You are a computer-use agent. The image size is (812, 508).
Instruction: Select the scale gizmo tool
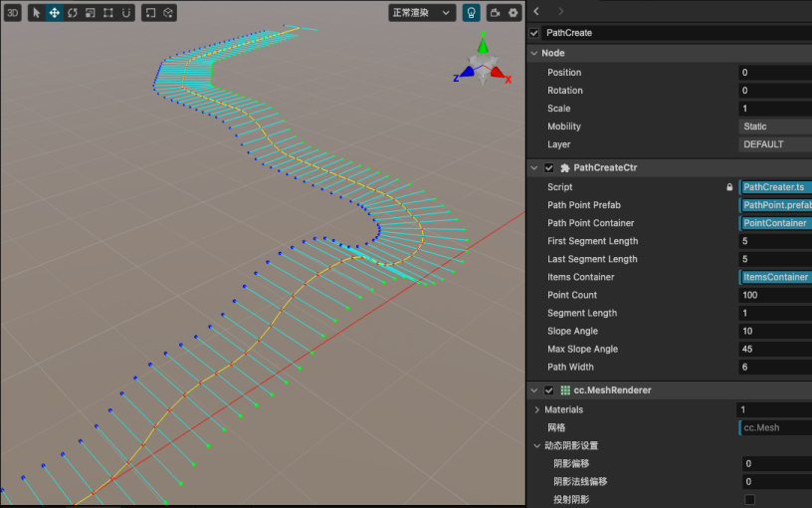pos(91,13)
